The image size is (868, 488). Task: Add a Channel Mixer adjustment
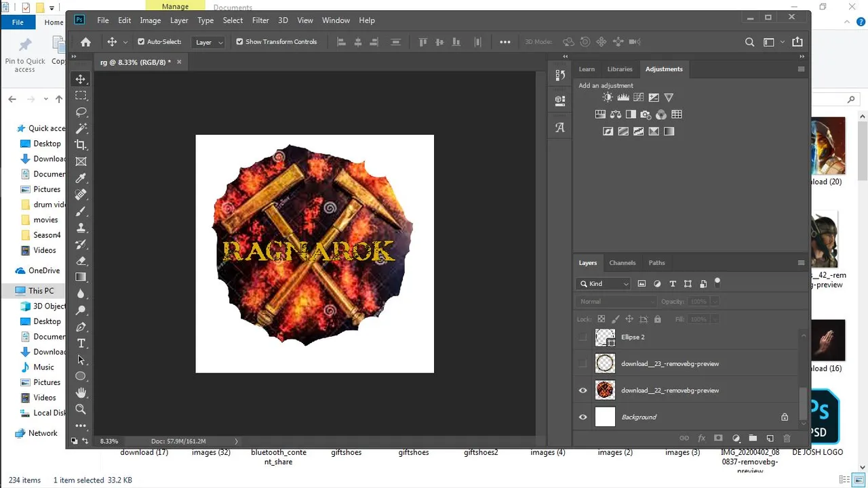[x=660, y=115]
